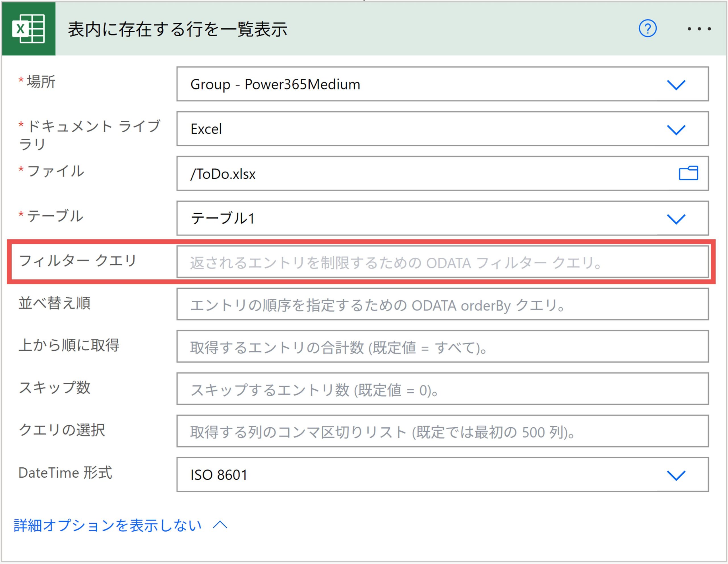Open the three-dot more options menu
Image resolution: width=728 pixels, height=564 pixels.
click(699, 29)
